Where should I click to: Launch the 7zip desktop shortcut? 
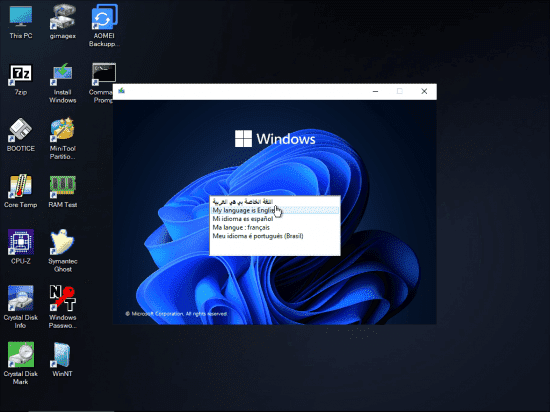click(21, 80)
